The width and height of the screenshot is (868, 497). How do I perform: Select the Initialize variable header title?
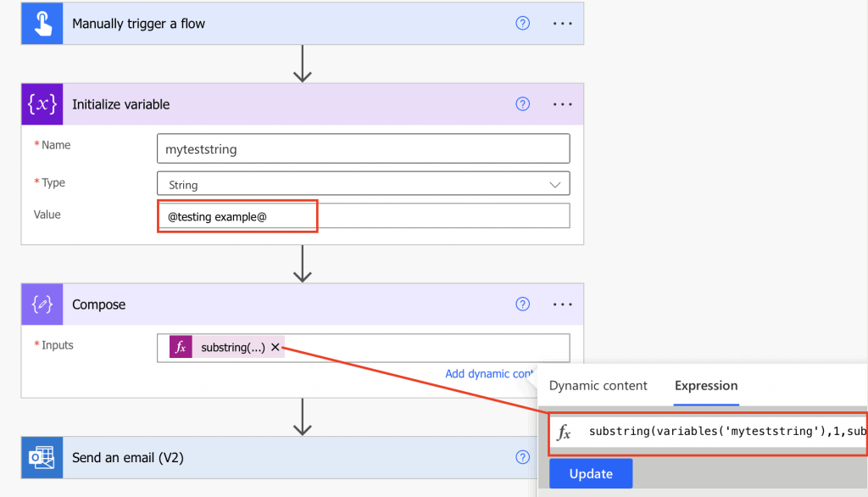pyautogui.click(x=120, y=104)
